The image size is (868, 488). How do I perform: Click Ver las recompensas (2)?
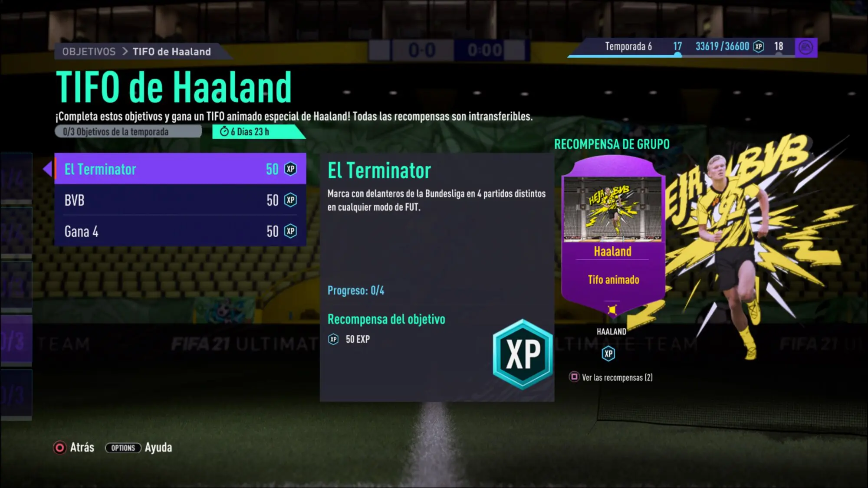(611, 377)
